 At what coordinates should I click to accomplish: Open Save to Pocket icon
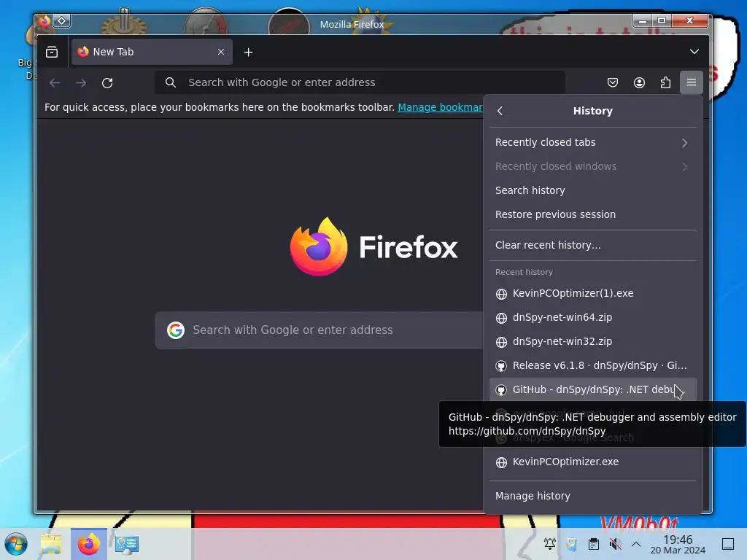click(x=613, y=83)
